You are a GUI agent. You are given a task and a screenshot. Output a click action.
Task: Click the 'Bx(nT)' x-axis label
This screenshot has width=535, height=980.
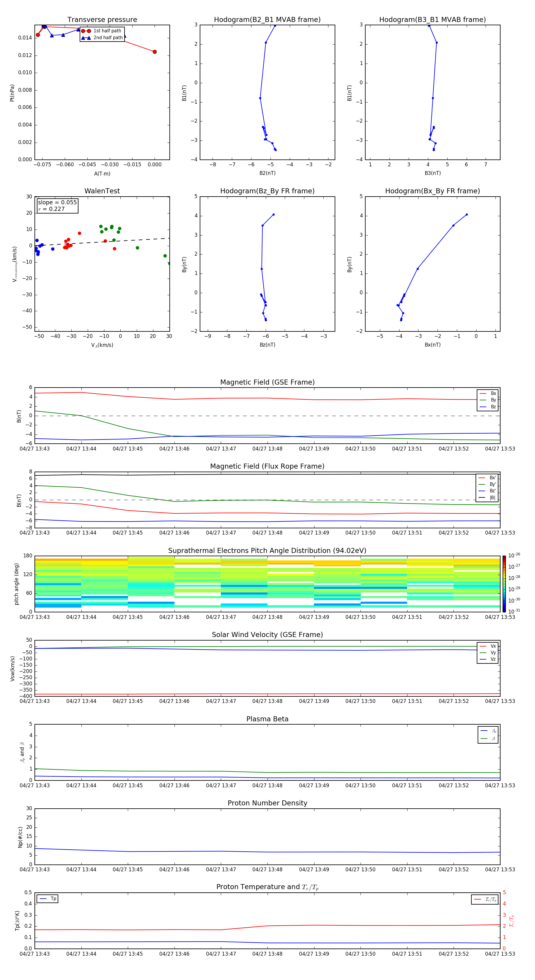[x=432, y=345]
